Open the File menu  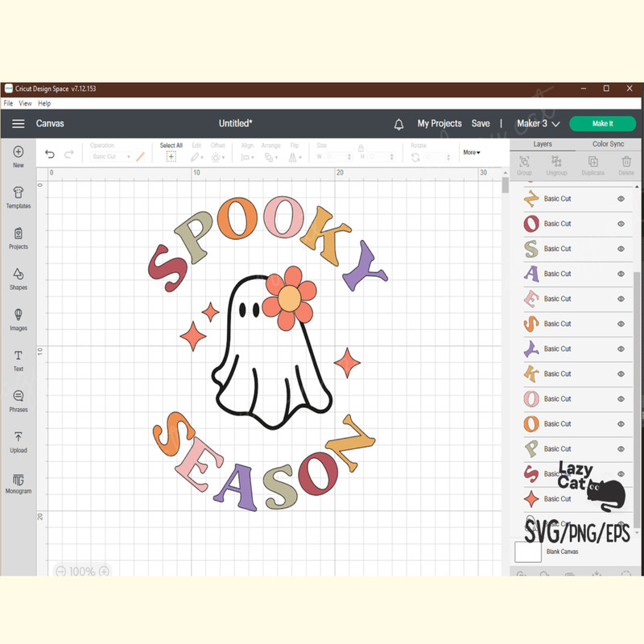tap(8, 103)
